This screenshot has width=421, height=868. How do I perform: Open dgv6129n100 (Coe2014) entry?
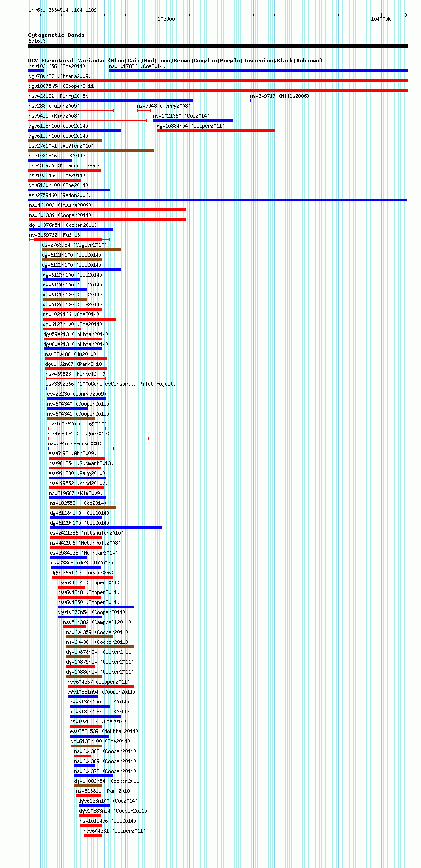[80, 523]
